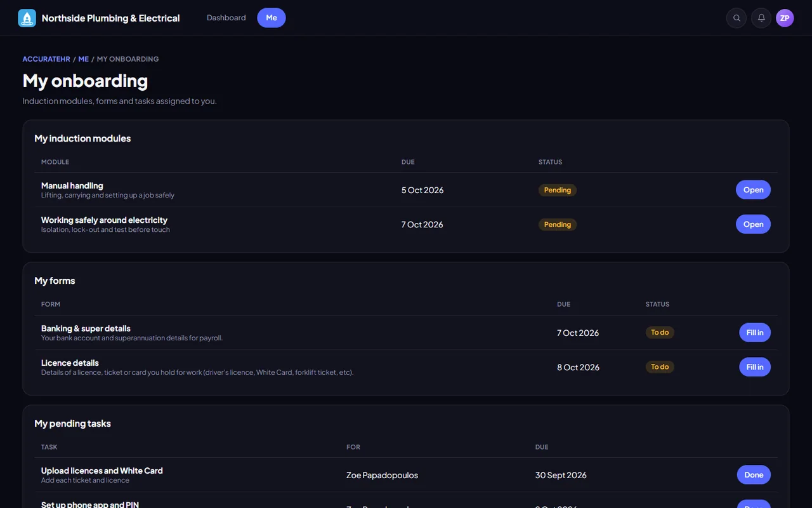Go to the Dashboard tab
This screenshot has height=508, width=812.
point(226,18)
